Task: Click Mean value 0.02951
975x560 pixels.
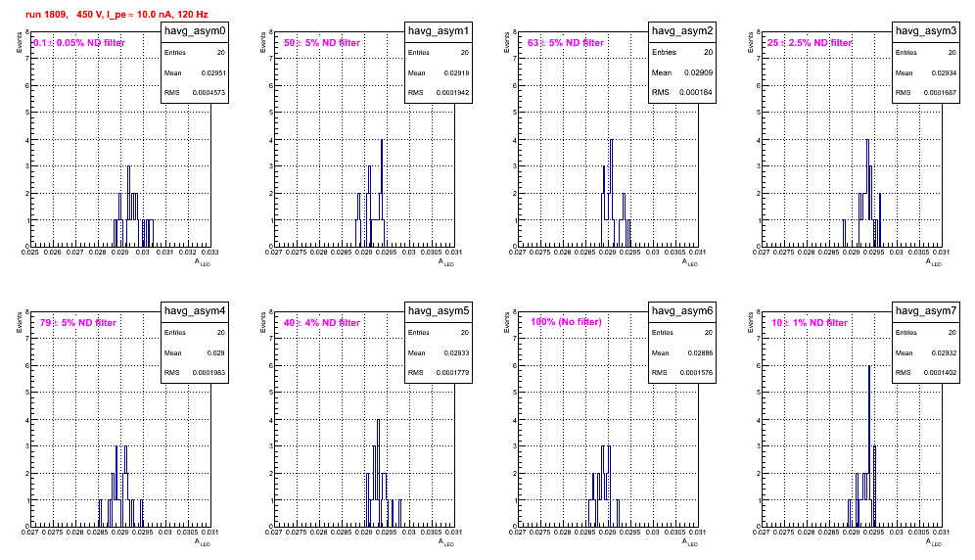Action: (x=213, y=72)
